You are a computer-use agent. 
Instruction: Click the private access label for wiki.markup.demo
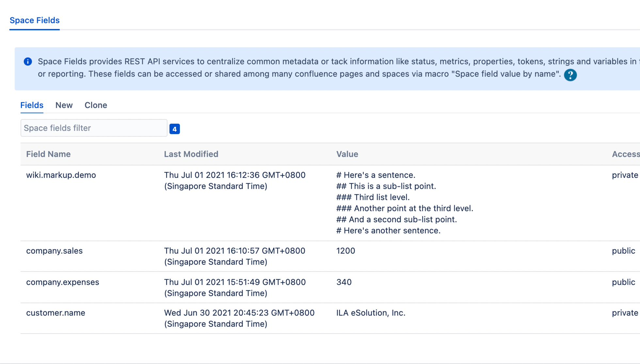tap(625, 175)
